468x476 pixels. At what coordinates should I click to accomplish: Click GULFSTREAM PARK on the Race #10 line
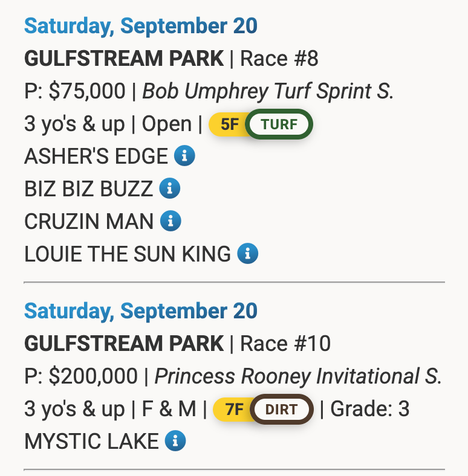tap(123, 344)
